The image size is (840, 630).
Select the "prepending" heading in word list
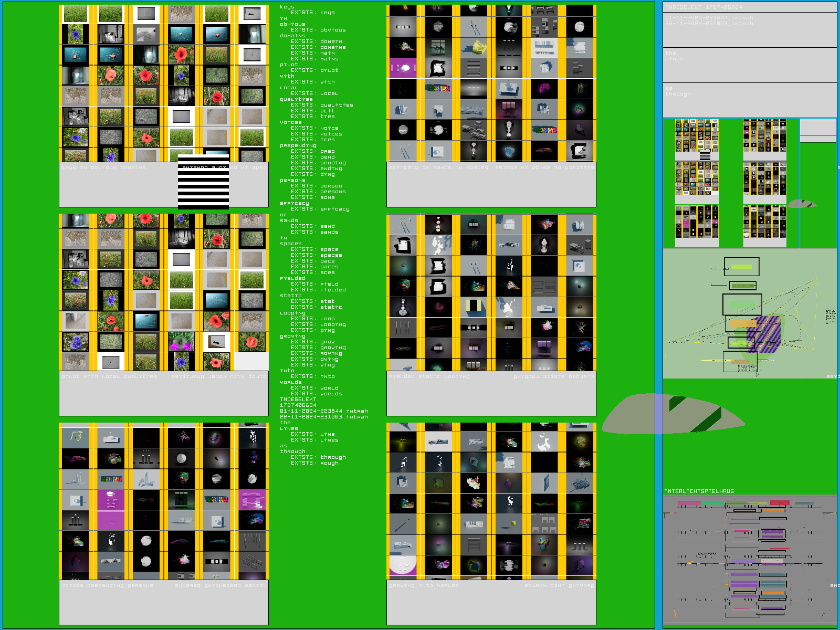pos(298,145)
